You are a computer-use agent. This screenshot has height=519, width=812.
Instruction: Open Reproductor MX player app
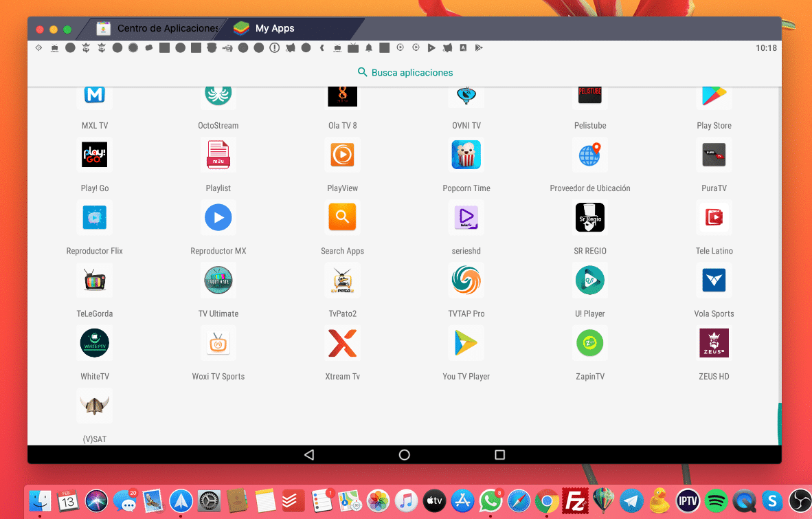tap(218, 218)
